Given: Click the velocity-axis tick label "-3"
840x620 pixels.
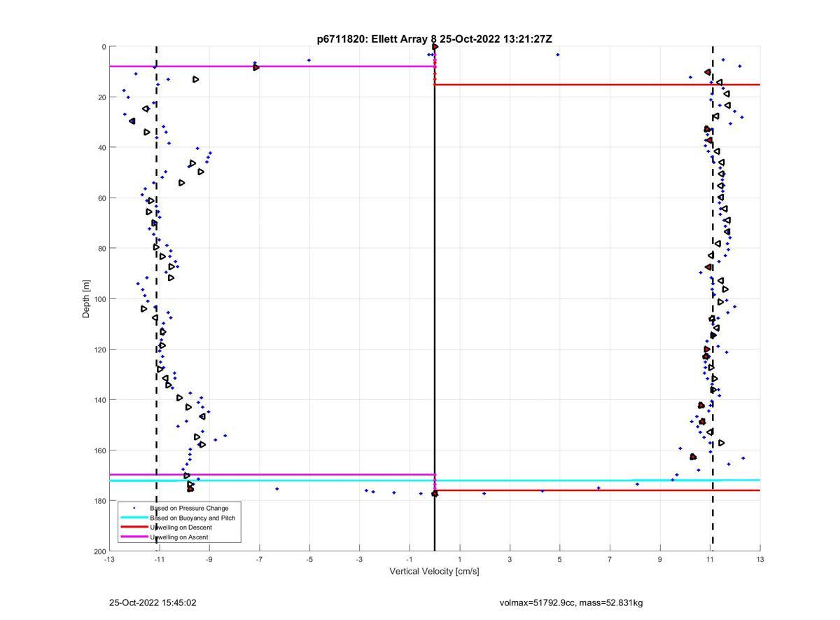Looking at the screenshot, I should click(359, 559).
